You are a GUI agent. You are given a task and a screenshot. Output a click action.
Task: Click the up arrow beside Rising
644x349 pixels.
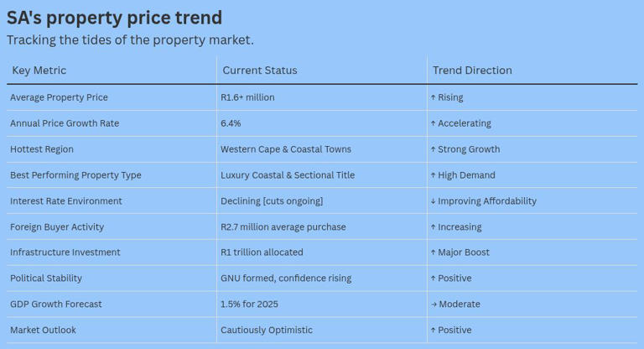coord(433,97)
